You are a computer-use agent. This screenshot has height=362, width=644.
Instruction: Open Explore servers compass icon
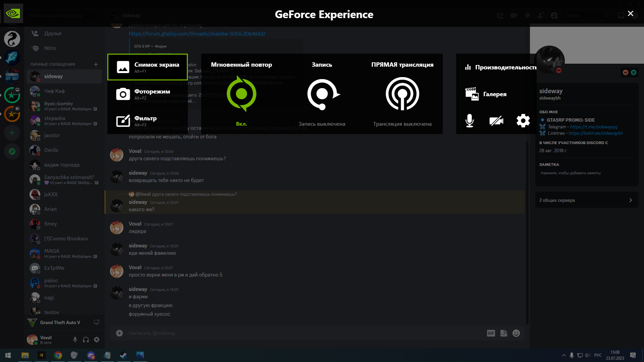tap(12, 152)
